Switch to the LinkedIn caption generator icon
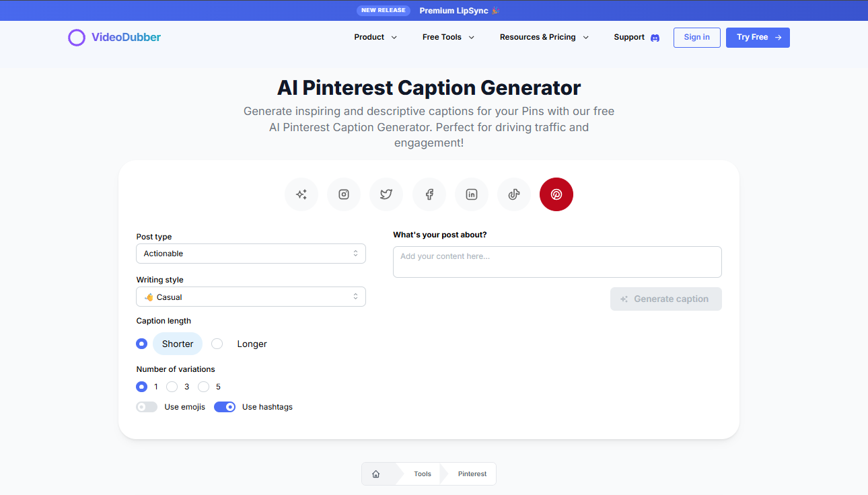868x495 pixels. pos(472,194)
